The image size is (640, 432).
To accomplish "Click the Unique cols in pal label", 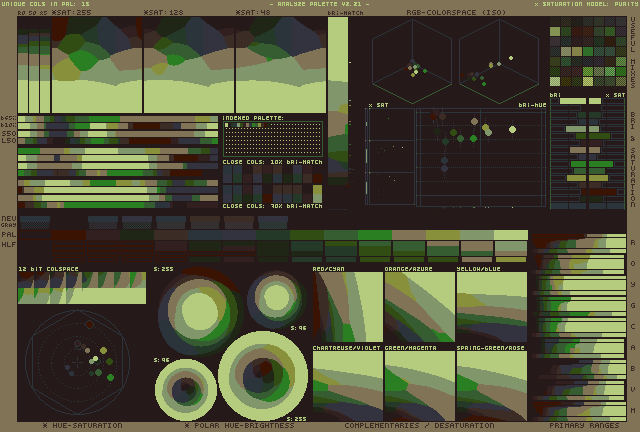I will click(45, 4).
